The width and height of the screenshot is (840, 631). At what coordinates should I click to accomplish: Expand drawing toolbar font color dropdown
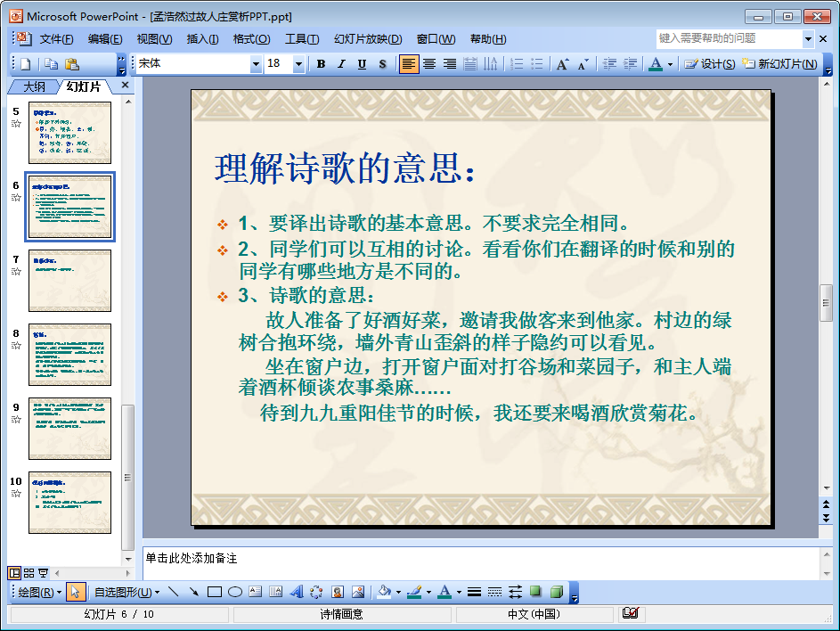pyautogui.click(x=459, y=593)
